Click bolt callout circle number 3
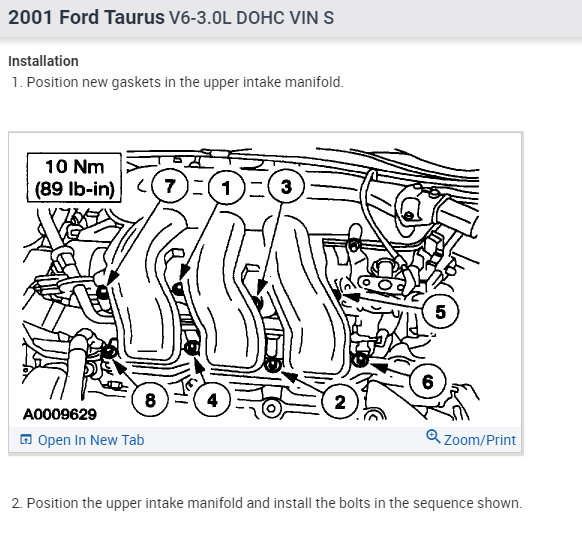 286,186
